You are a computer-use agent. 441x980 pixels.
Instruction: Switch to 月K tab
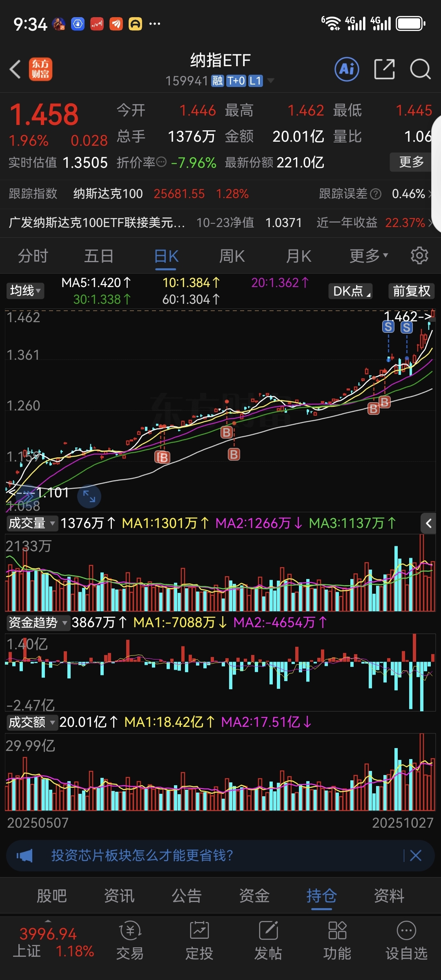coord(298,256)
